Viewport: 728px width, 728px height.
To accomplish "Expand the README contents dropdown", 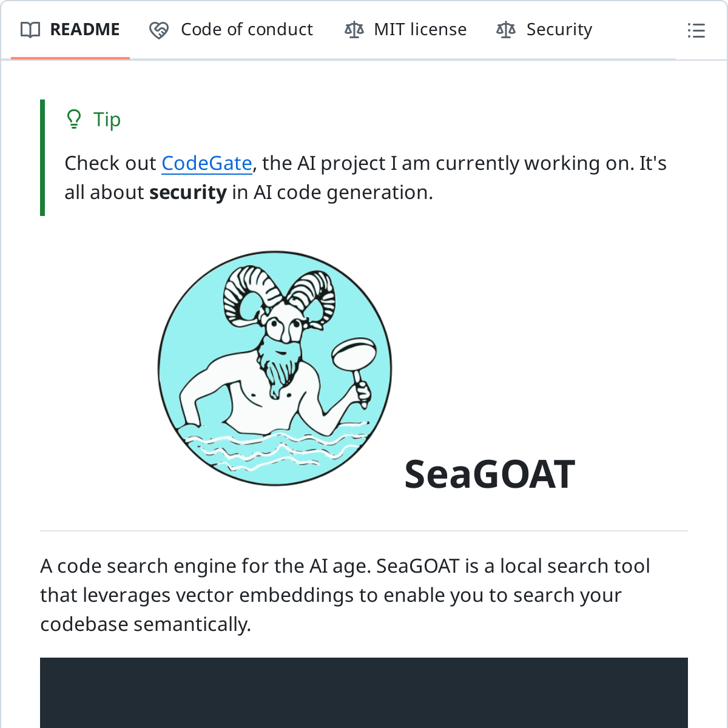I will [696, 31].
